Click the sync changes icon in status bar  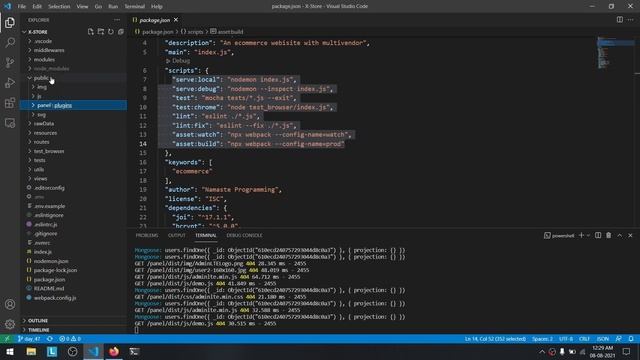[50, 339]
